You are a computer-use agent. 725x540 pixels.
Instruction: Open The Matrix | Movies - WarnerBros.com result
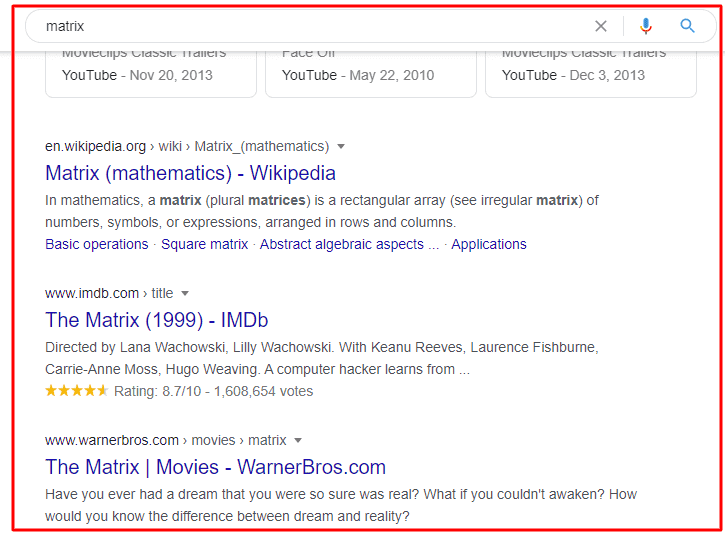[x=215, y=467]
